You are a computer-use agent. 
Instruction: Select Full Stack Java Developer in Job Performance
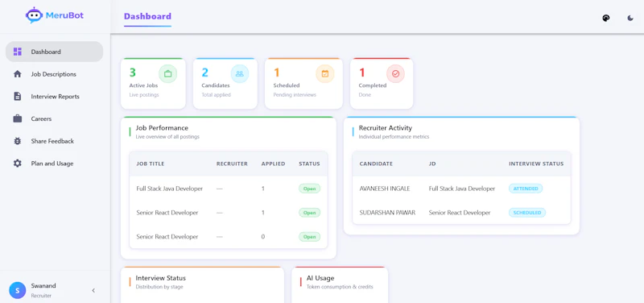click(x=170, y=189)
